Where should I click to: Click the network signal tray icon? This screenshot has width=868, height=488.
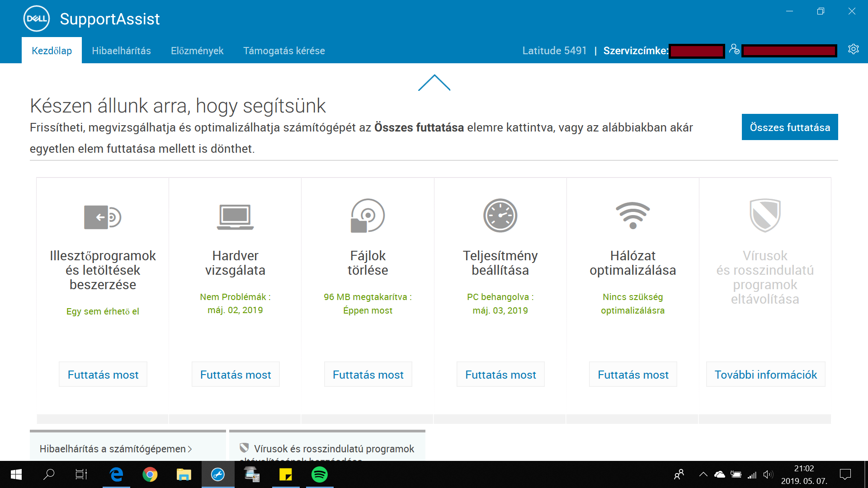(x=752, y=474)
